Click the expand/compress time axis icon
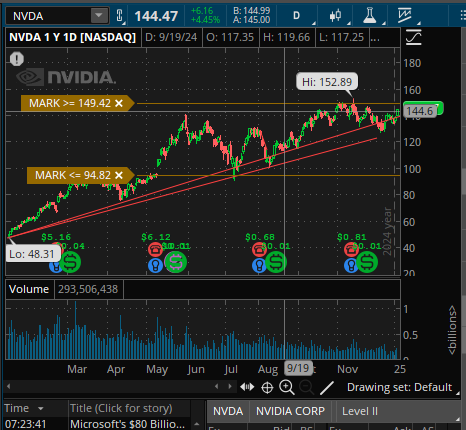Image resolution: width=466 pixels, height=430 pixels. pyautogui.click(x=247, y=387)
